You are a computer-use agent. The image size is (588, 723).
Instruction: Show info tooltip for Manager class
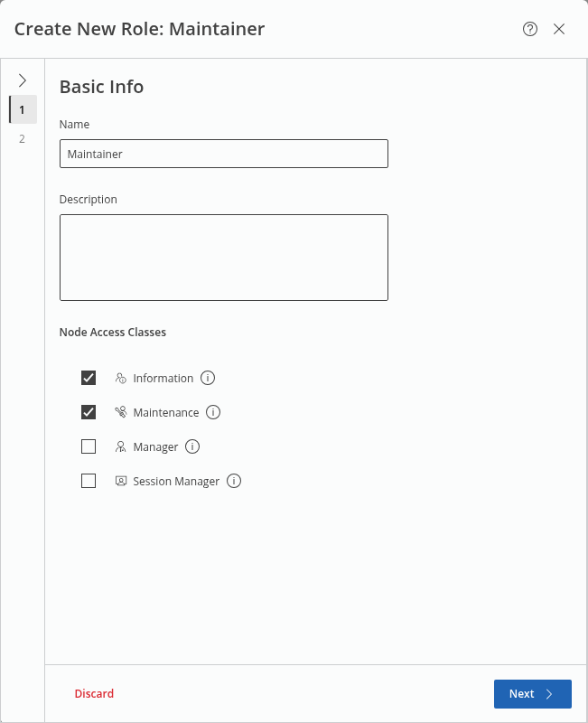click(192, 446)
